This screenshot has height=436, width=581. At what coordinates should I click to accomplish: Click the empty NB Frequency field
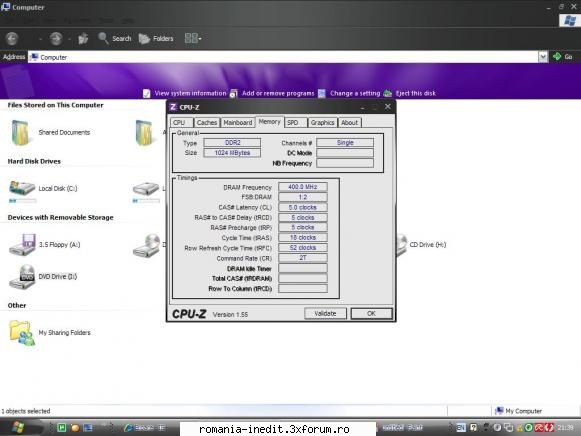click(345, 163)
